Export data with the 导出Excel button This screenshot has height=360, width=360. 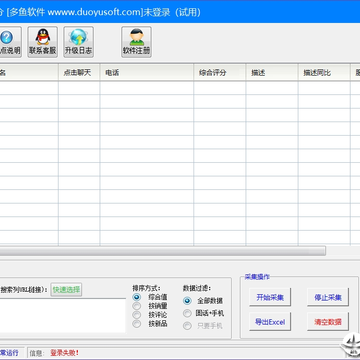click(270, 322)
